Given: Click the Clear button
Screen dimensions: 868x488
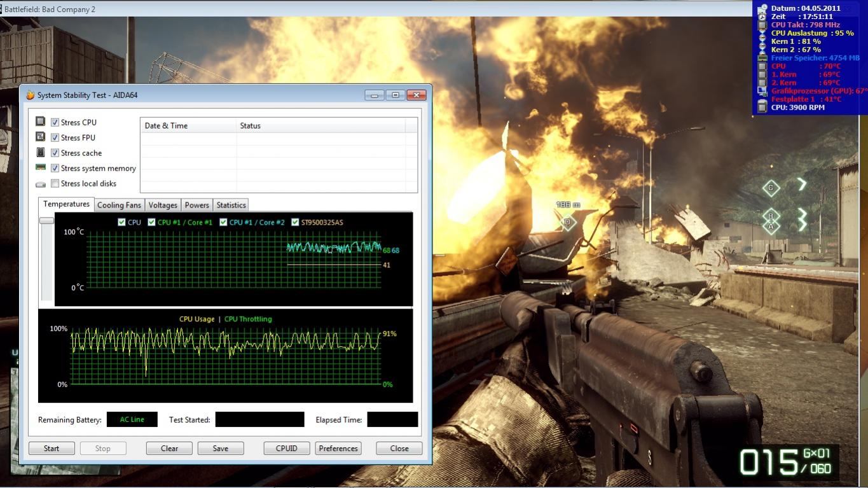Looking at the screenshot, I should tap(169, 448).
